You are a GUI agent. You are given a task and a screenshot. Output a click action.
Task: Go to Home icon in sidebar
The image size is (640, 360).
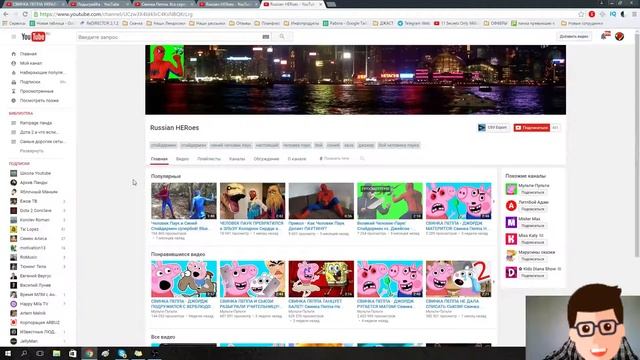pos(13,54)
